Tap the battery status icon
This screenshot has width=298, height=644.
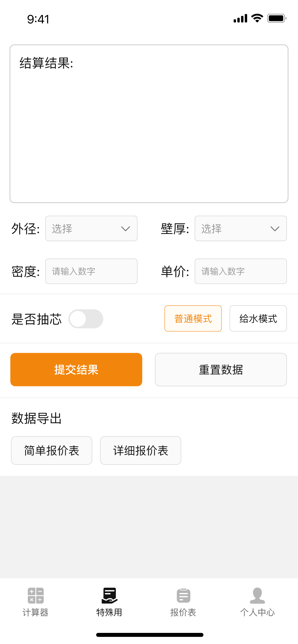(277, 18)
